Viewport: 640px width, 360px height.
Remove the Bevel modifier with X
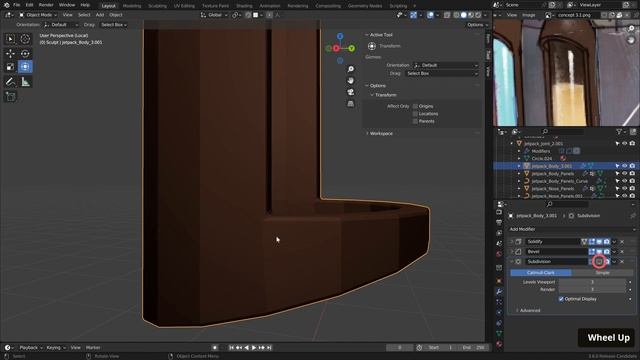click(x=622, y=251)
